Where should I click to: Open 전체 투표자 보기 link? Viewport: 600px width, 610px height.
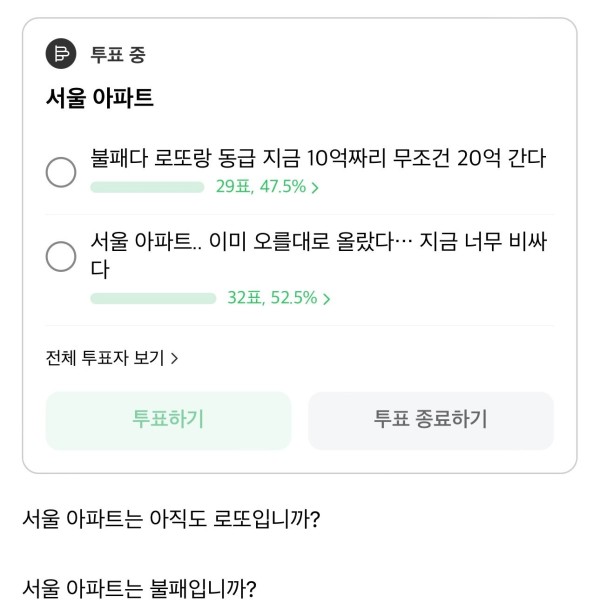pos(112,358)
